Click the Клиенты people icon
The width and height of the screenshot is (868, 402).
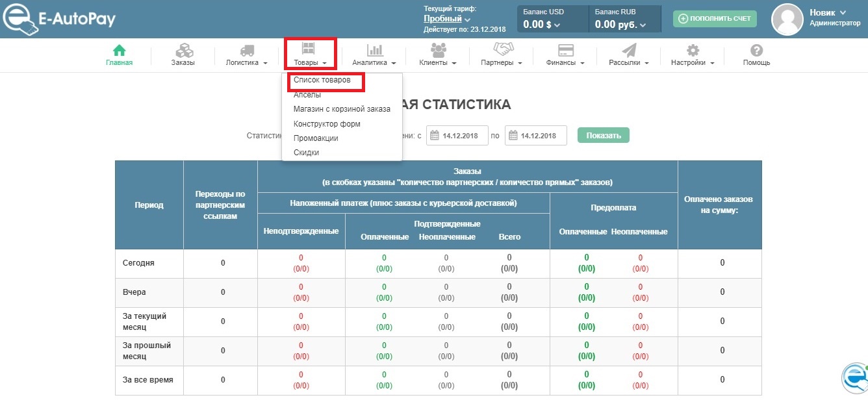click(x=439, y=50)
